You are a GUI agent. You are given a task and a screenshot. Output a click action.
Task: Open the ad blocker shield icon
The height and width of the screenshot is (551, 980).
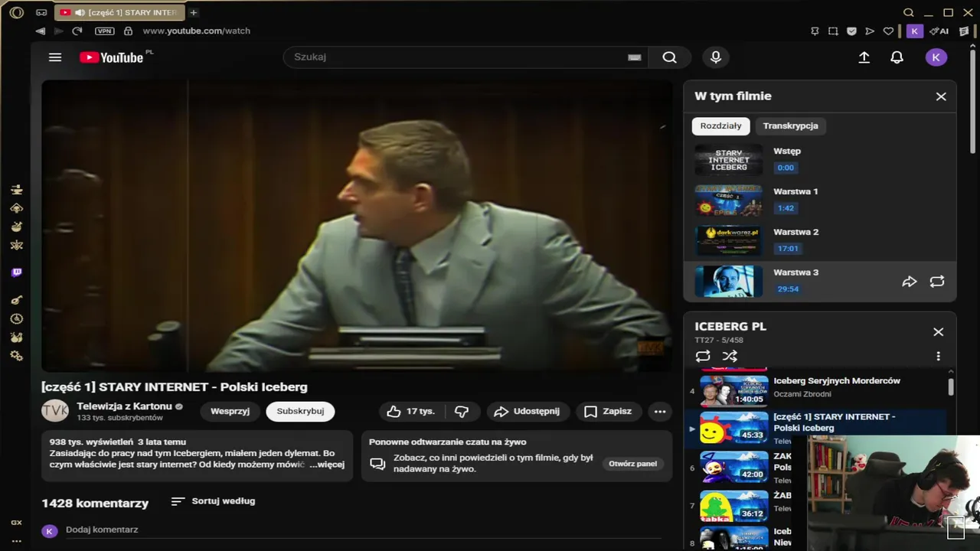[x=851, y=31]
